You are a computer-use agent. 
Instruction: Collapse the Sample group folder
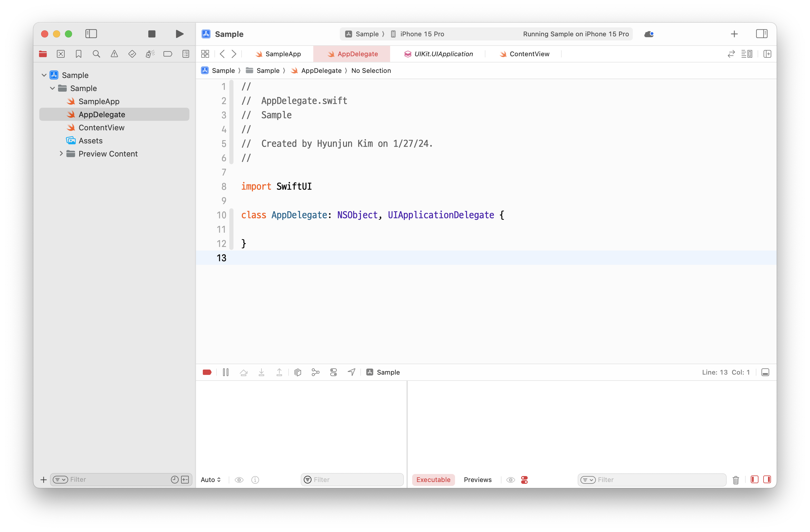tap(52, 88)
